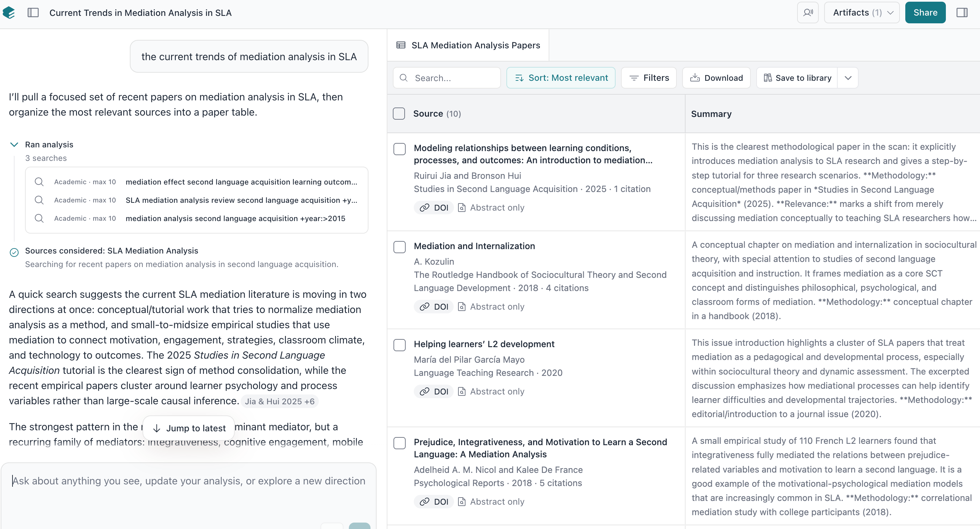Click the Summary column header
Viewport: 980px width, 529px height.
pyautogui.click(x=711, y=114)
